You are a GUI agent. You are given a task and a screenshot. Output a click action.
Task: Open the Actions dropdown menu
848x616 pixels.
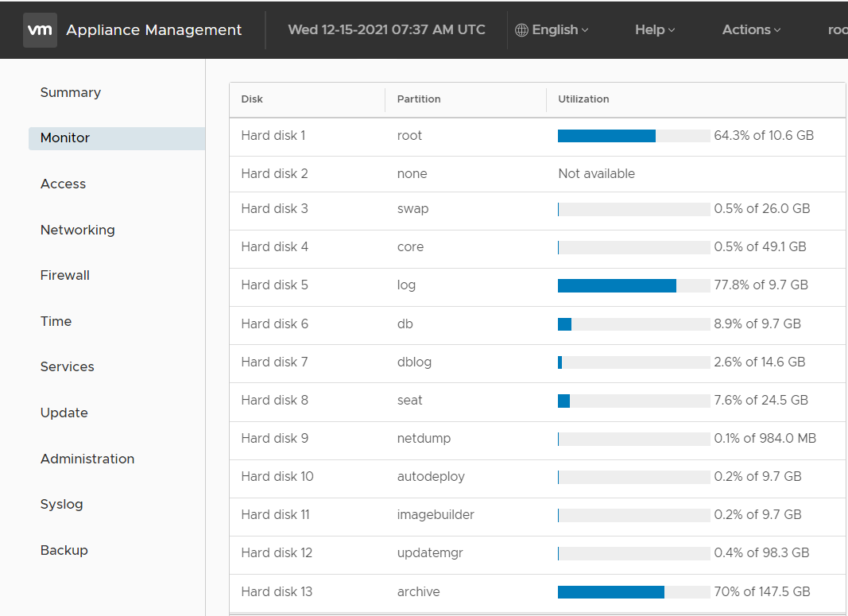pos(751,30)
